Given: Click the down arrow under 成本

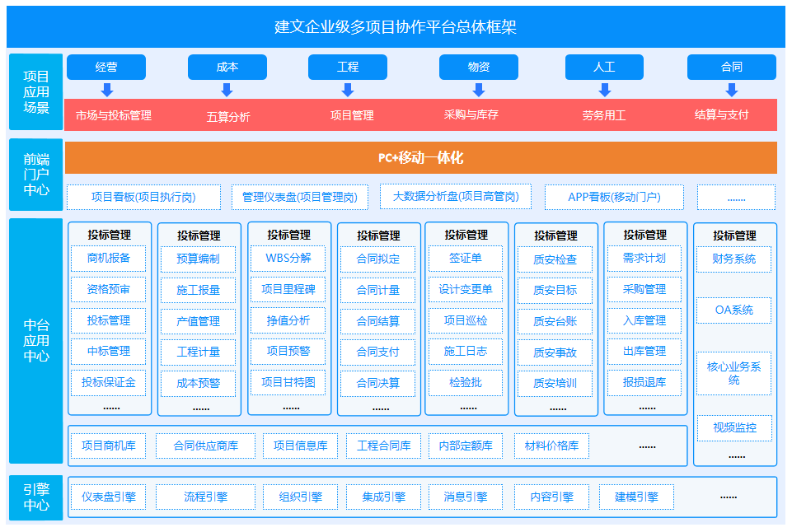Looking at the screenshot, I should point(227,91).
